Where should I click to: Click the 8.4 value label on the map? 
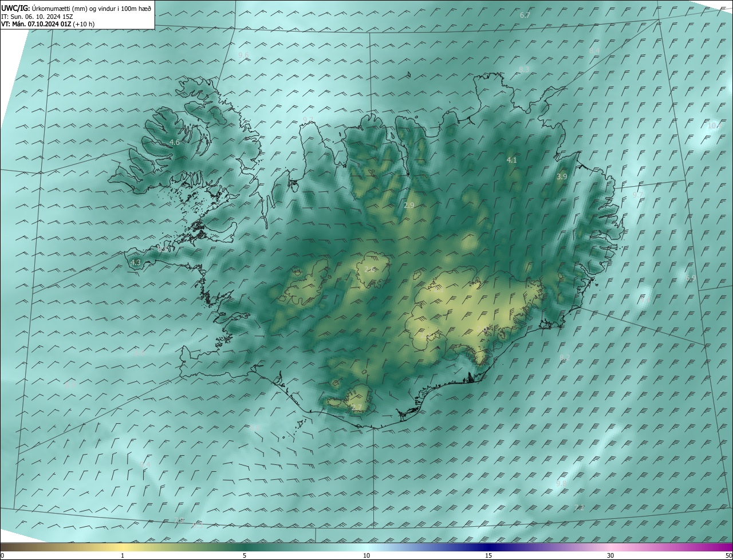click(594, 51)
